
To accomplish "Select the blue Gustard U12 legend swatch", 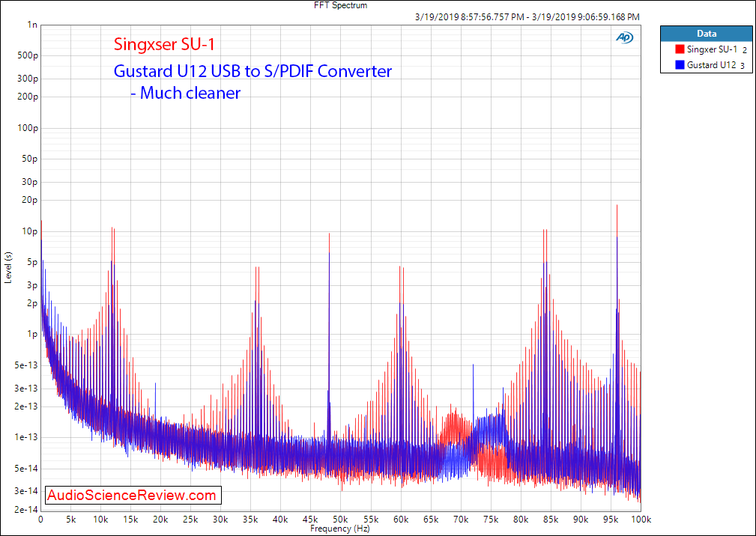I will click(680, 64).
